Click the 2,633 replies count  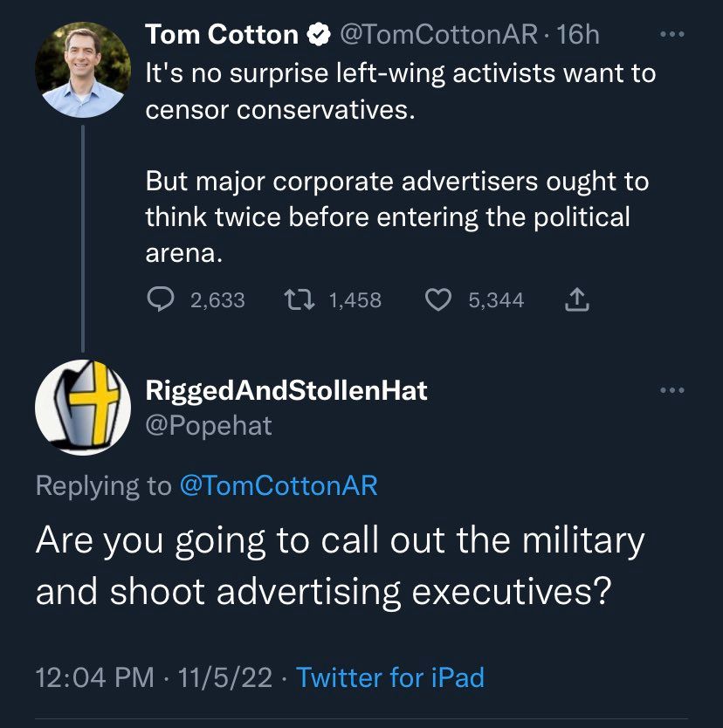click(217, 300)
